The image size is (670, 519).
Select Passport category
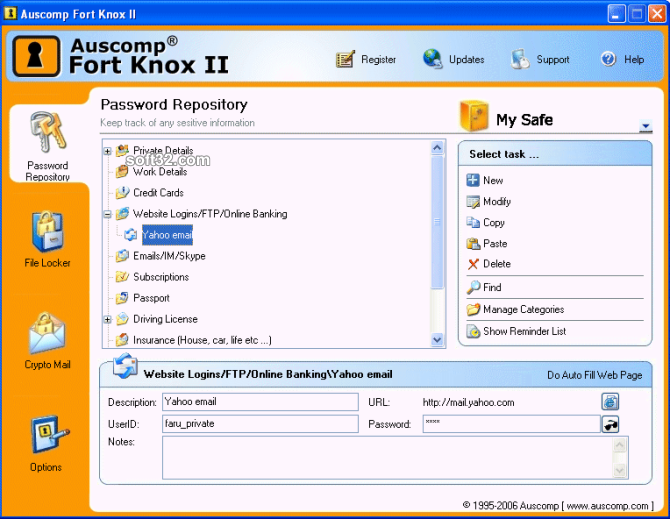pos(151,297)
